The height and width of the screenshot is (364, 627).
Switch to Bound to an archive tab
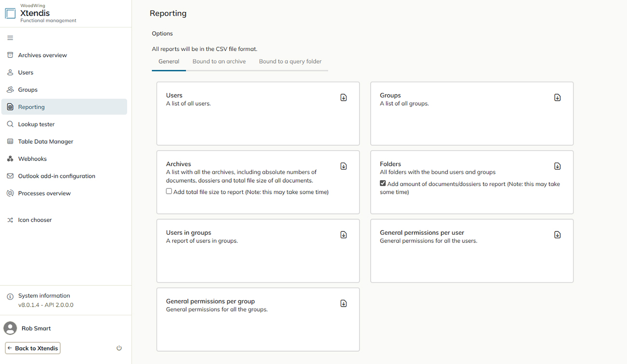pos(219,62)
